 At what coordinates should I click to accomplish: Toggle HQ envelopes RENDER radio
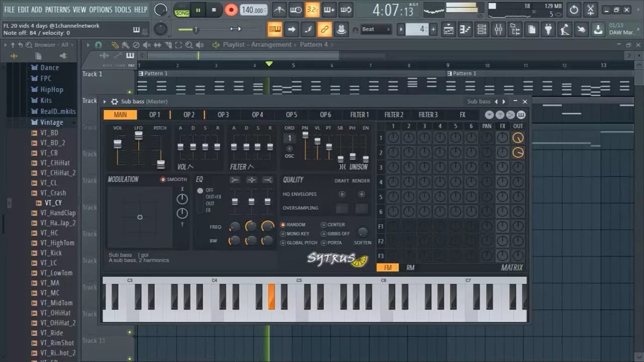[361, 194]
